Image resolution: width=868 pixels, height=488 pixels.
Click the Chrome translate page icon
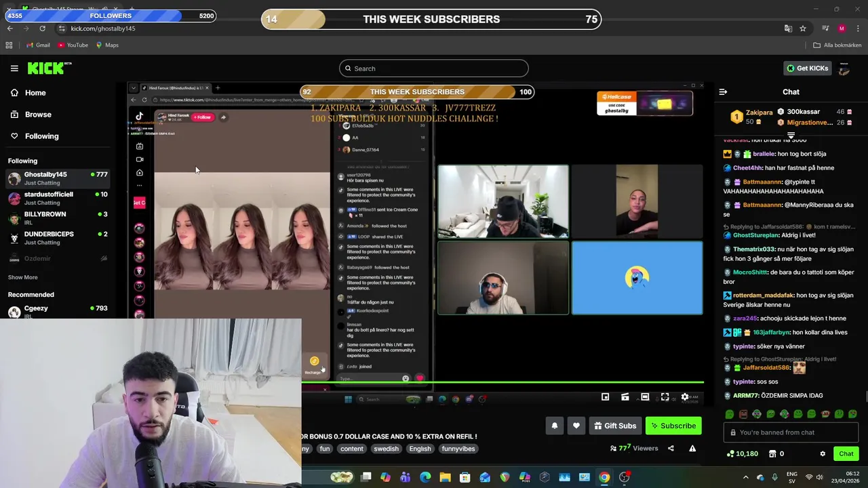(788, 28)
